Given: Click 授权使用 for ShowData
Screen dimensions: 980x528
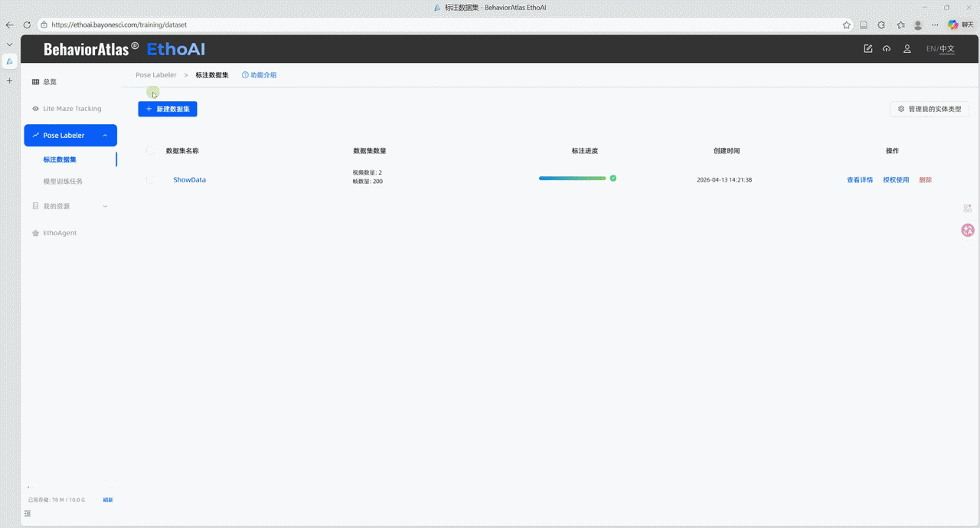Looking at the screenshot, I should [x=896, y=180].
